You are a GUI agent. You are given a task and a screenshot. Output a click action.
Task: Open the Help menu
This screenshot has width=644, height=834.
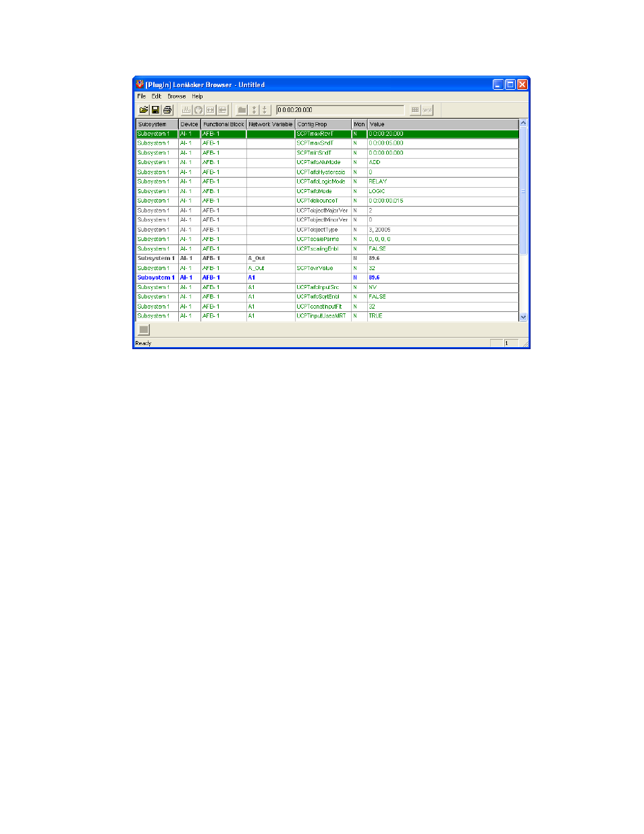(197, 97)
